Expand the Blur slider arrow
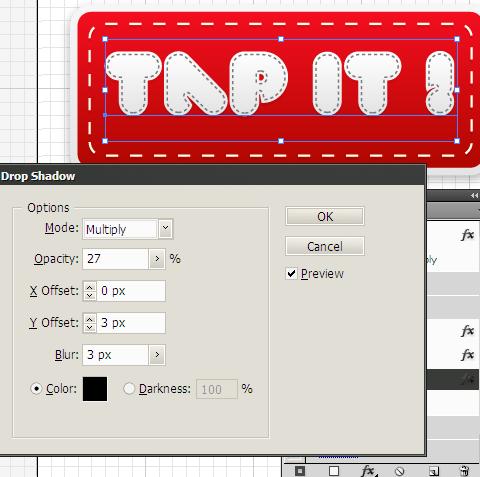This screenshot has width=480, height=477. [157, 355]
